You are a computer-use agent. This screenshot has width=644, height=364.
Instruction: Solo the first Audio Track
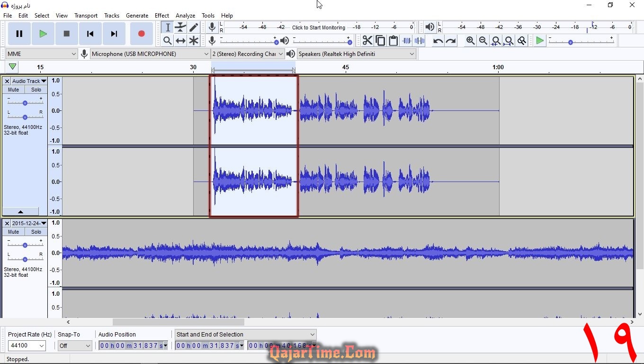[36, 90]
